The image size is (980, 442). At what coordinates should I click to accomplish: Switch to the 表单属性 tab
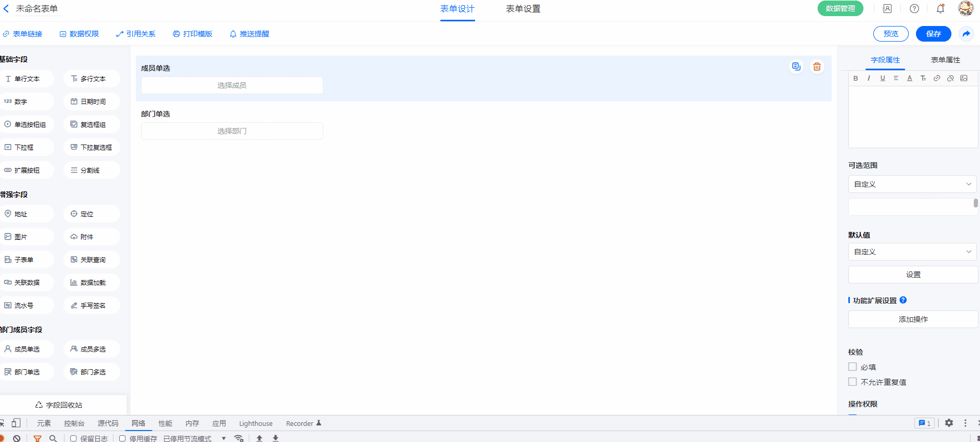coord(945,60)
